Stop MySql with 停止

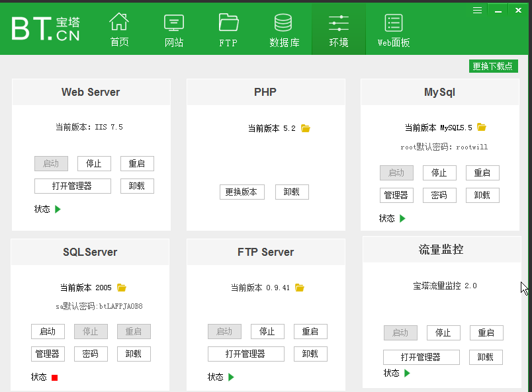coord(439,173)
